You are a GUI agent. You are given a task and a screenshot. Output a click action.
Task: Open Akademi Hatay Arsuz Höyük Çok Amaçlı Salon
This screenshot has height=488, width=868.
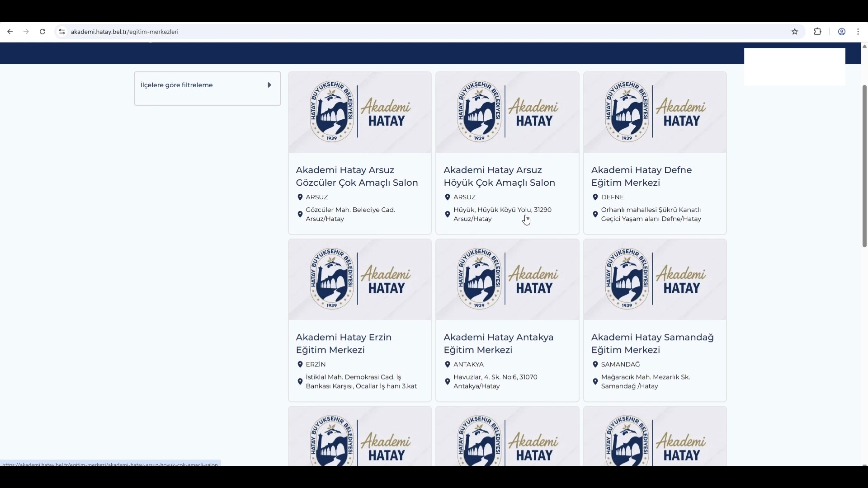coord(499,176)
